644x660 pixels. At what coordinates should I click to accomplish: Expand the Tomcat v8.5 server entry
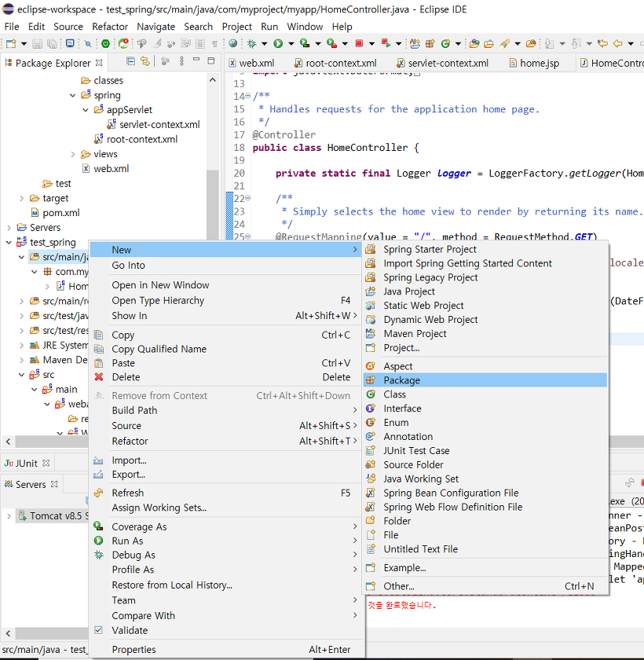9,515
